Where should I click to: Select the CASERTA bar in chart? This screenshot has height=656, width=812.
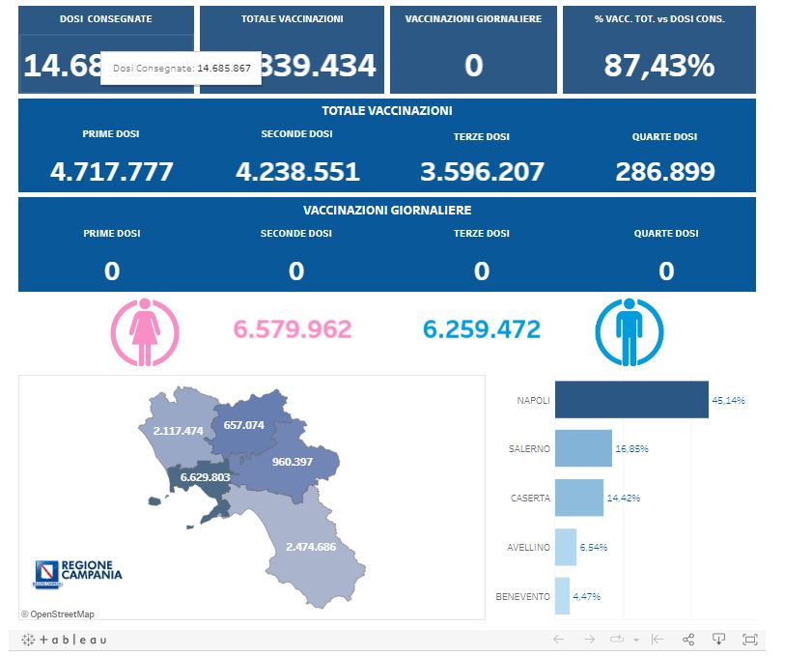click(x=578, y=498)
